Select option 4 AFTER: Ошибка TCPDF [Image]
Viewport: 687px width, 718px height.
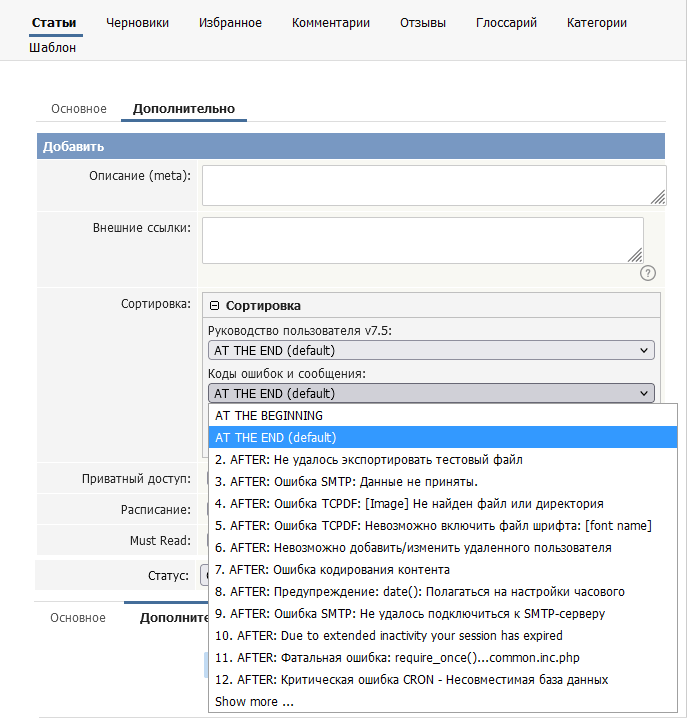[x=442, y=504]
